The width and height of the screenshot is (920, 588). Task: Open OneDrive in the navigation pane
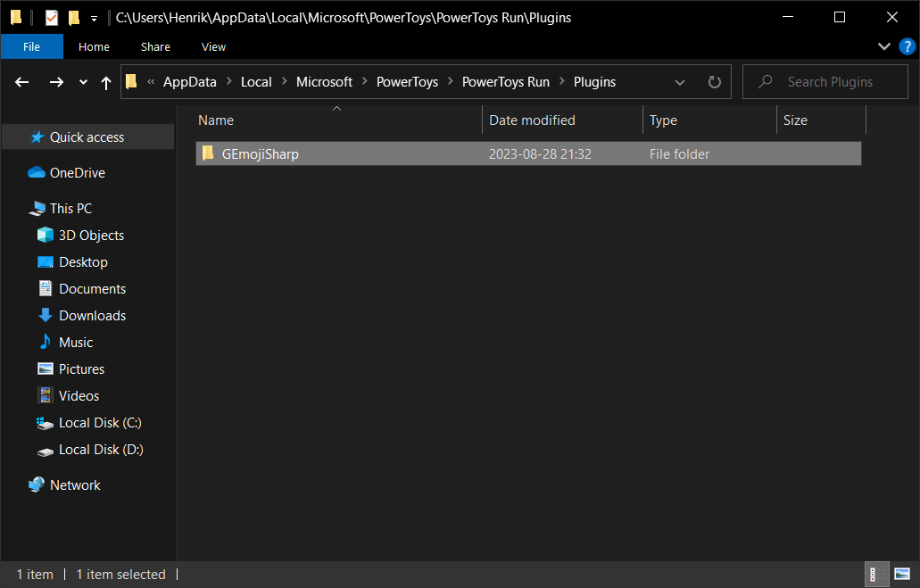tap(78, 173)
